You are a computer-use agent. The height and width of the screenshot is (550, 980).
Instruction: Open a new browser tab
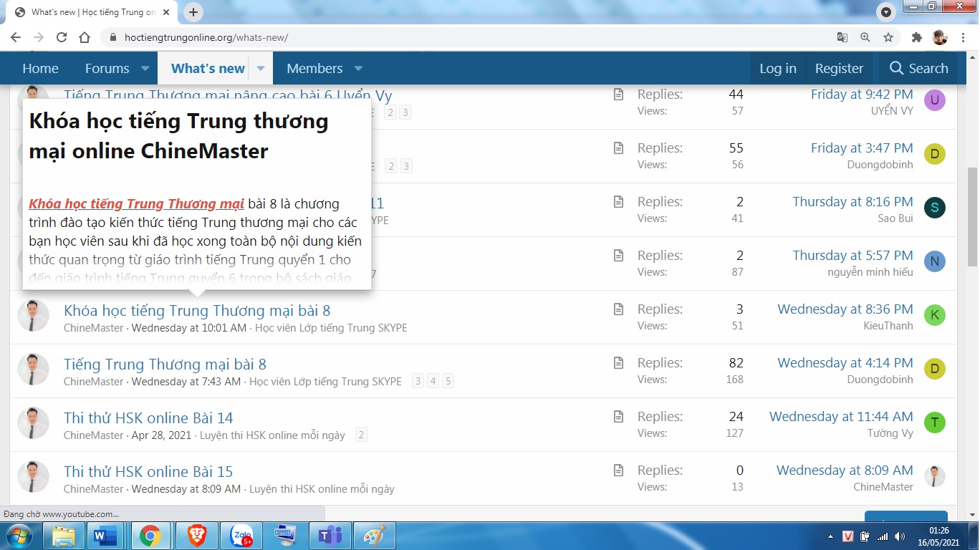pos(193,12)
